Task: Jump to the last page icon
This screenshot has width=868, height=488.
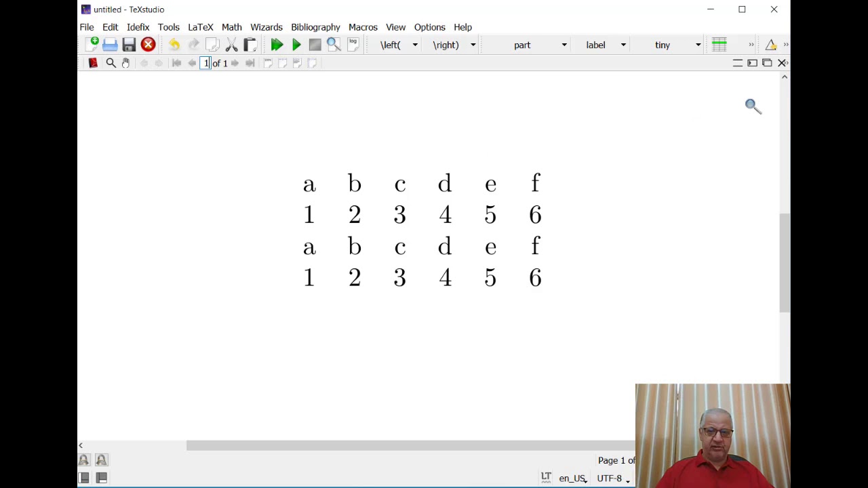Action: pos(250,63)
